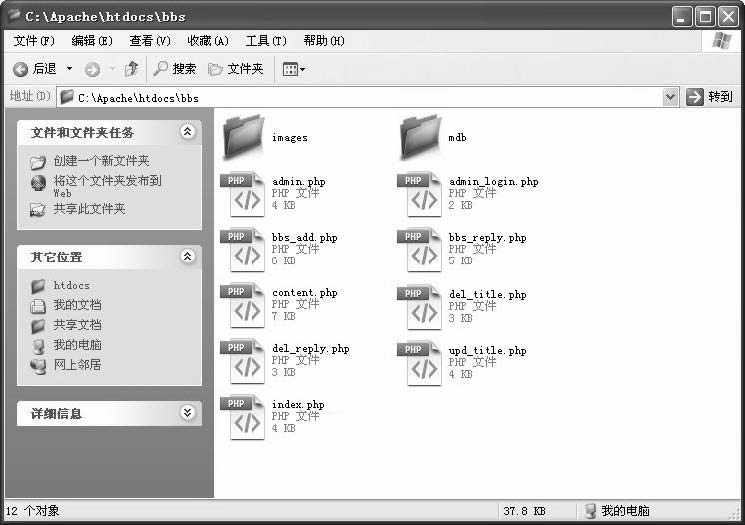Click 将这个文件夹发布到 Web link

[107, 186]
